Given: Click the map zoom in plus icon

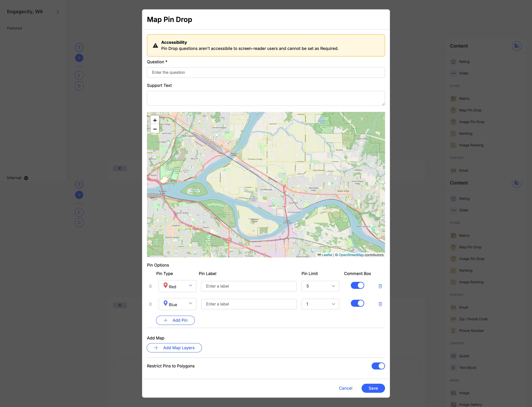Looking at the screenshot, I should (155, 120).
